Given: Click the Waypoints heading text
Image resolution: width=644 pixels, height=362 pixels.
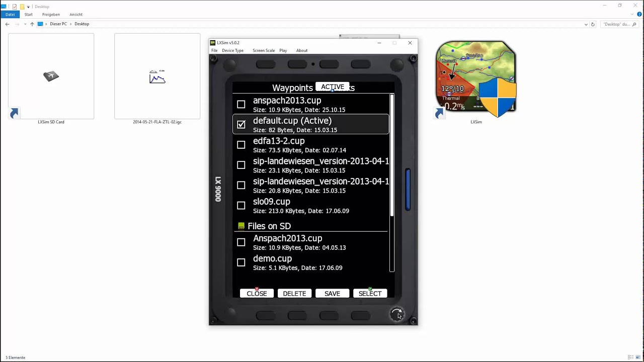Looking at the screenshot, I should coord(292,87).
